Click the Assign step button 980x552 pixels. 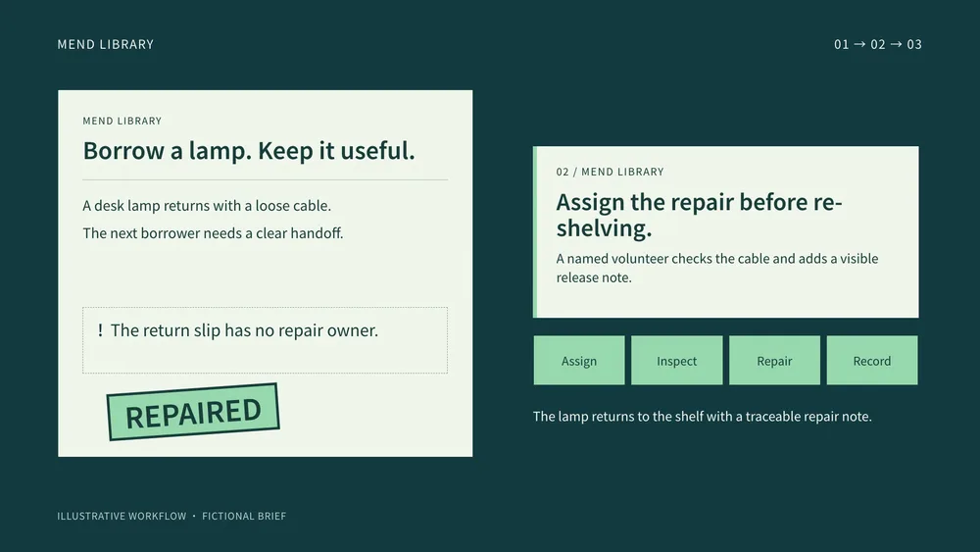pyautogui.click(x=579, y=360)
